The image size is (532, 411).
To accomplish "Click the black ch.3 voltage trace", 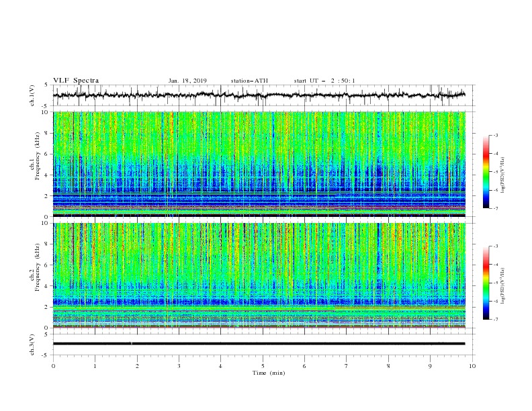I will tap(259, 344).
